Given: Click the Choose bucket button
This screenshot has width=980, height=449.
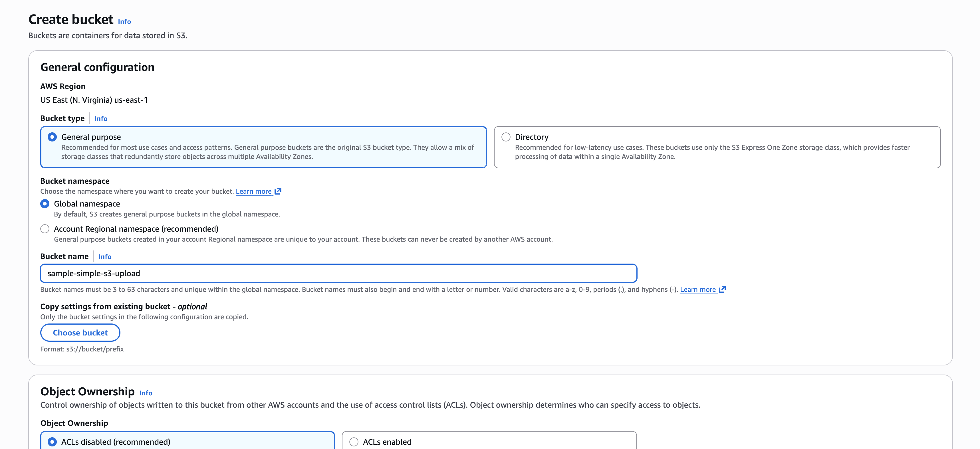Looking at the screenshot, I should pos(80,333).
